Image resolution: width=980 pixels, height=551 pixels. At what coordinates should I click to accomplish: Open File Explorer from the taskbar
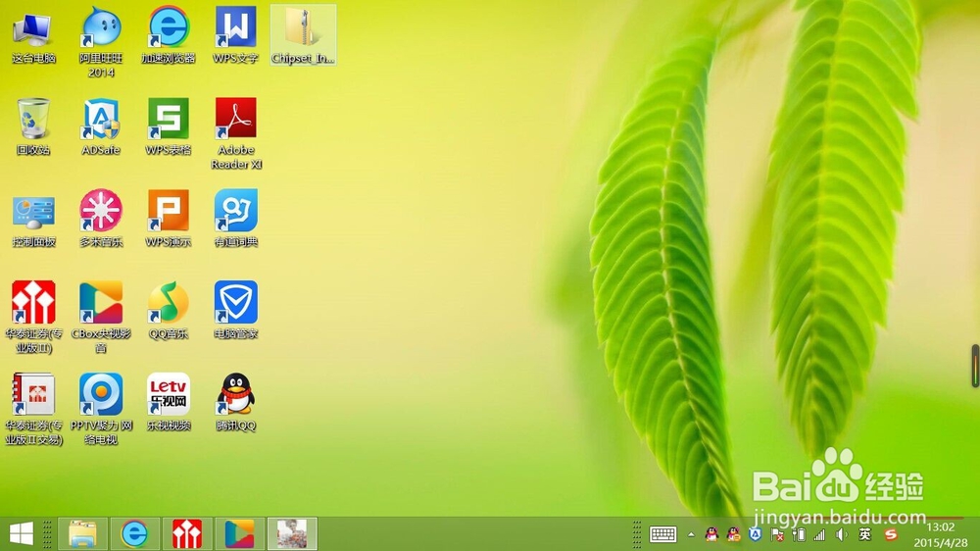pos(82,534)
